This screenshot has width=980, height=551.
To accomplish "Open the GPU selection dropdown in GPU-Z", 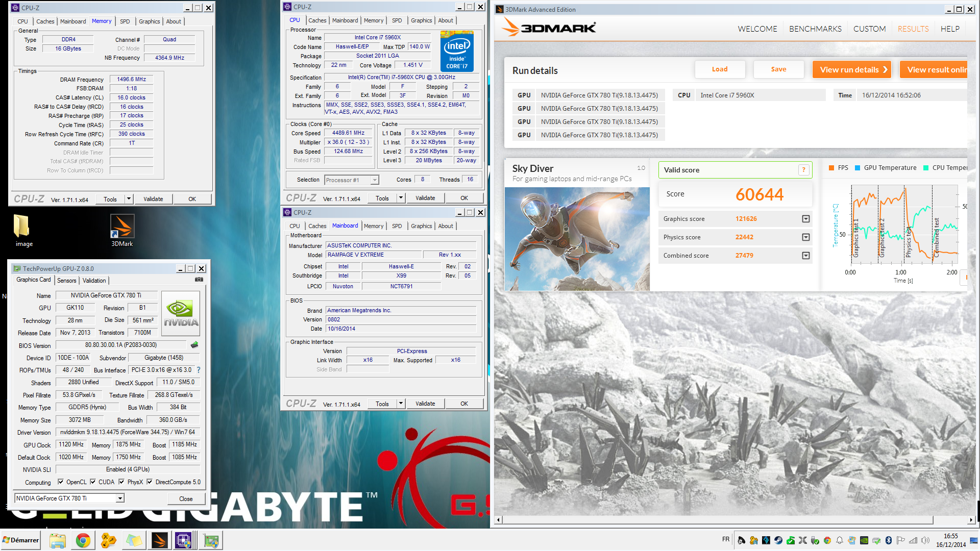I will click(x=120, y=498).
